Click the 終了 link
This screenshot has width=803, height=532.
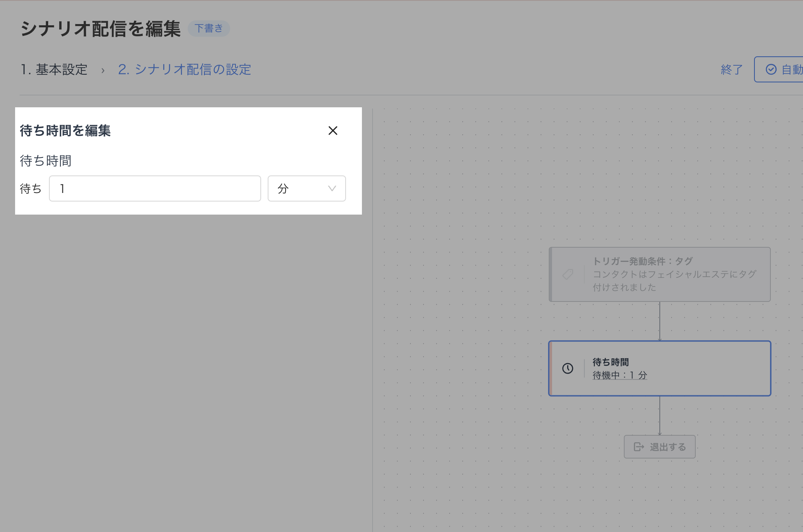click(x=731, y=69)
